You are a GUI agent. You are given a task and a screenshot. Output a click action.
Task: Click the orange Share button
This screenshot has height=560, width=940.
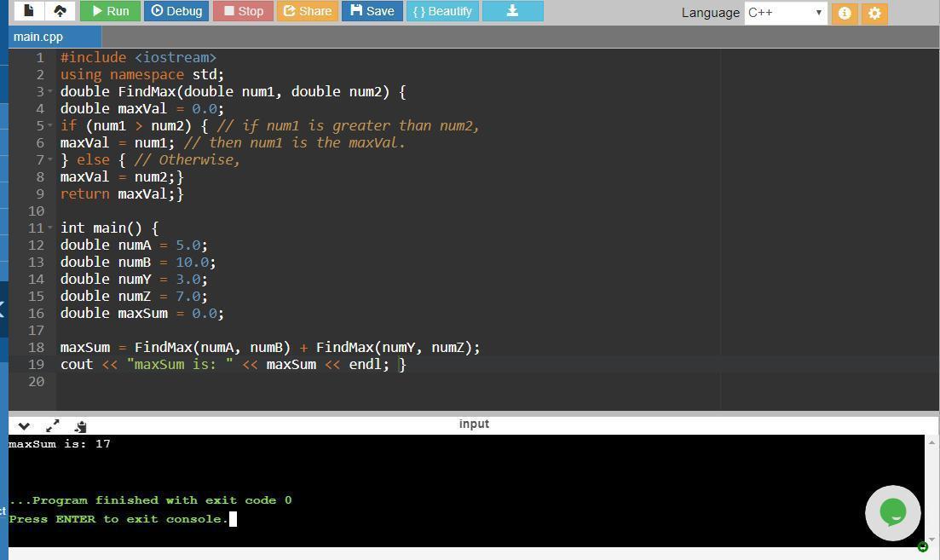coord(307,11)
